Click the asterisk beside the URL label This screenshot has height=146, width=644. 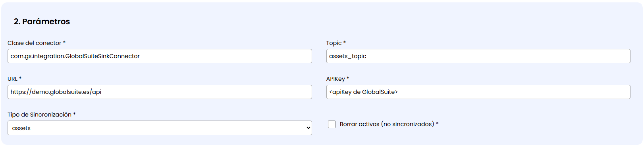click(x=20, y=78)
